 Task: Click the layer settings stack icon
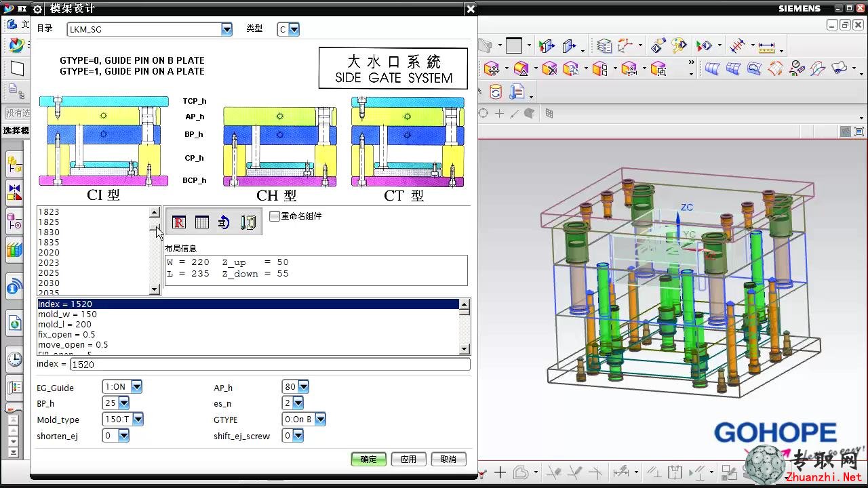[604, 46]
